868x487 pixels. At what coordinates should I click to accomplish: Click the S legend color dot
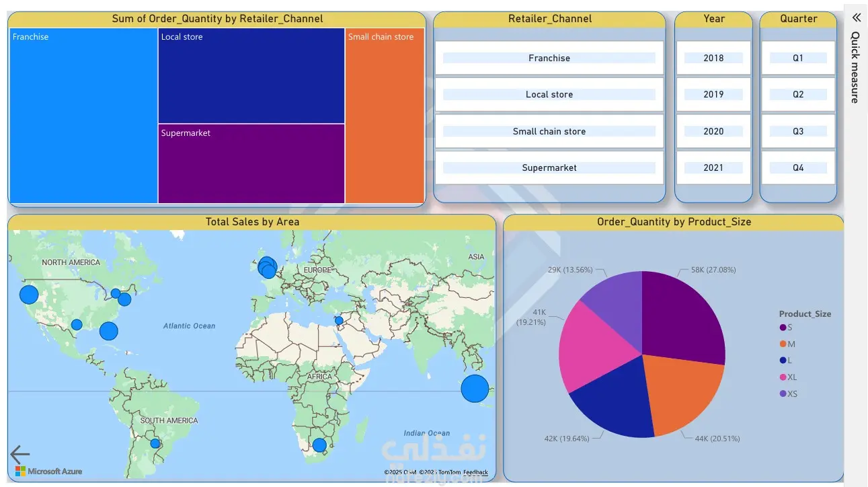coord(783,328)
